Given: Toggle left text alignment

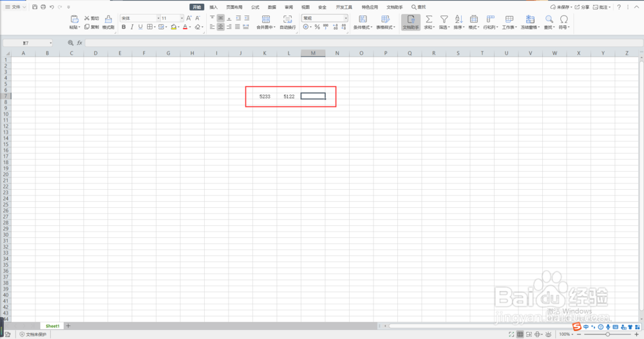Looking at the screenshot, I should point(213,26).
